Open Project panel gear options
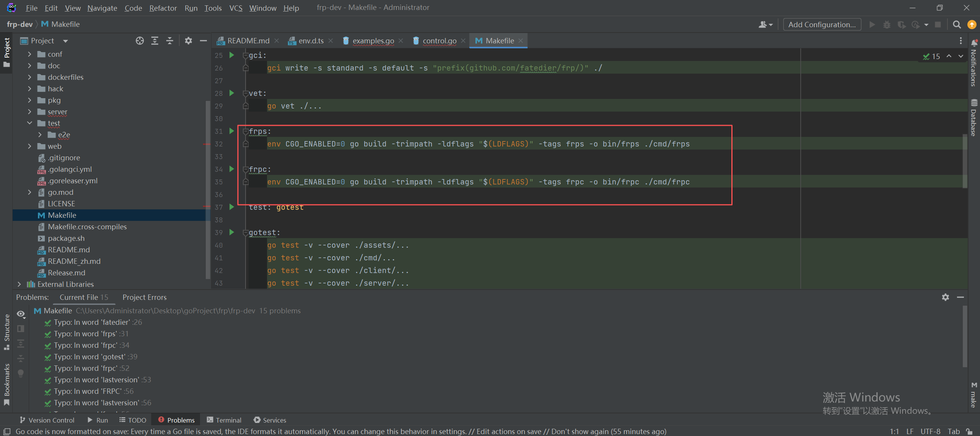 click(188, 41)
